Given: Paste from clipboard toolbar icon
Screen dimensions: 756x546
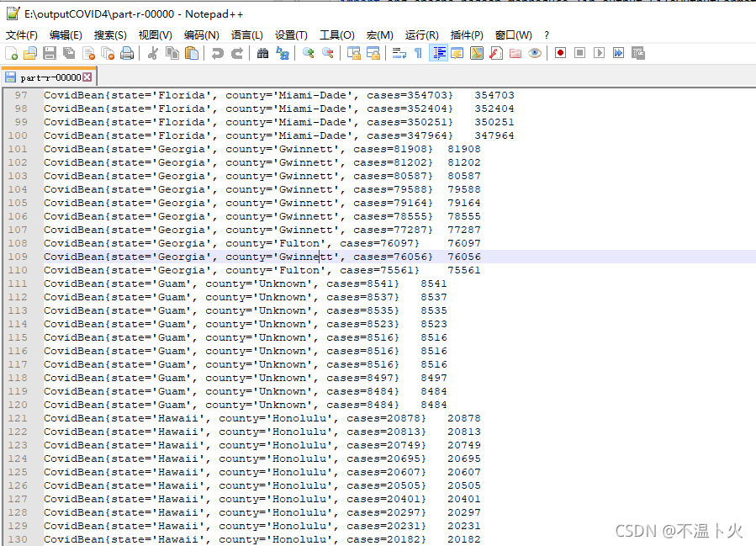Looking at the screenshot, I should click(192, 53).
